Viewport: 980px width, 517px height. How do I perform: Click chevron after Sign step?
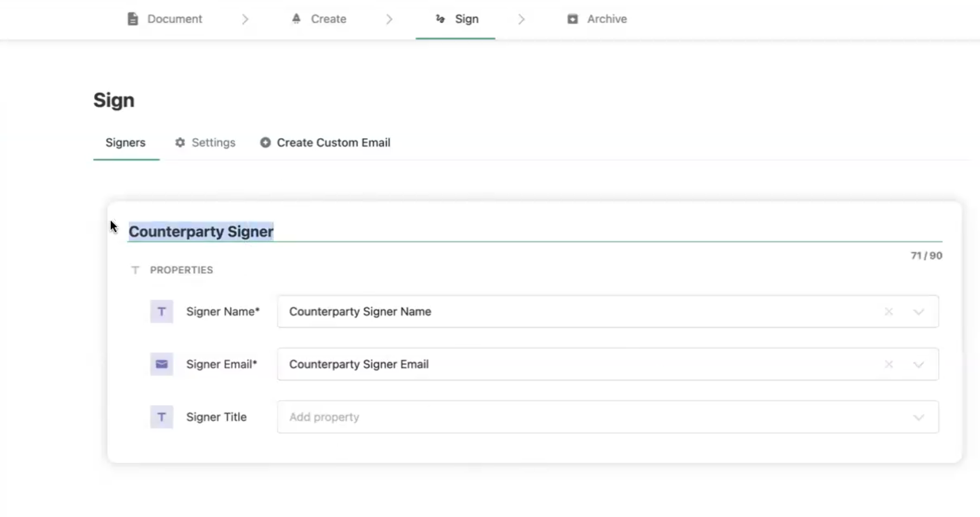point(521,19)
